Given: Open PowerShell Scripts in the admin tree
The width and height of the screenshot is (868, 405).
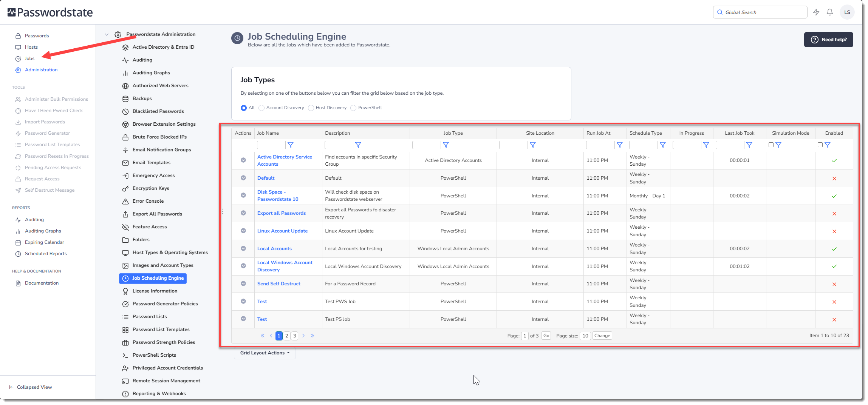Looking at the screenshot, I should (154, 355).
